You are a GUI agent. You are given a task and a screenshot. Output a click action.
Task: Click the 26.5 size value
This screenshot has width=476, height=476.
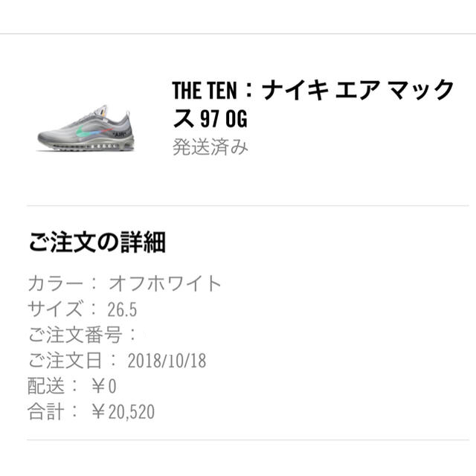coord(122,309)
